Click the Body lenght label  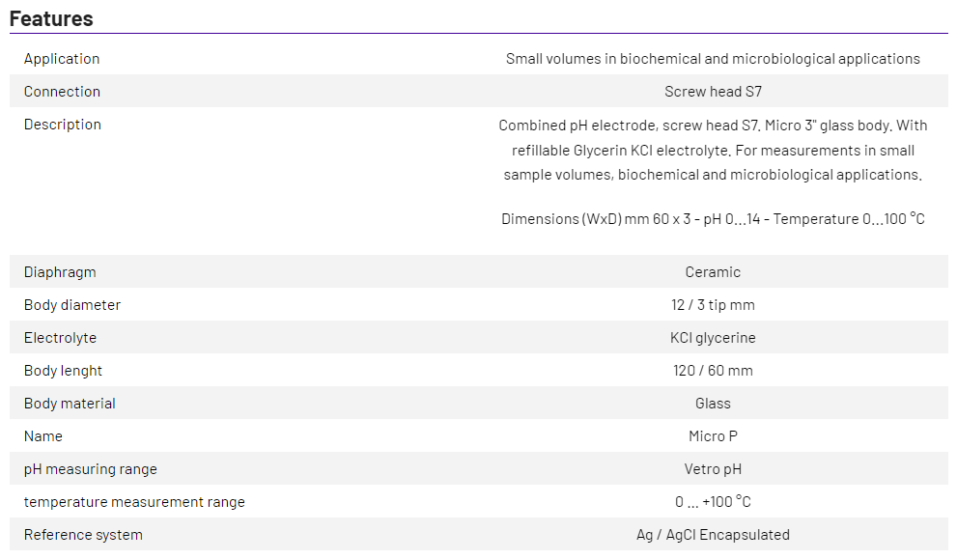click(63, 371)
